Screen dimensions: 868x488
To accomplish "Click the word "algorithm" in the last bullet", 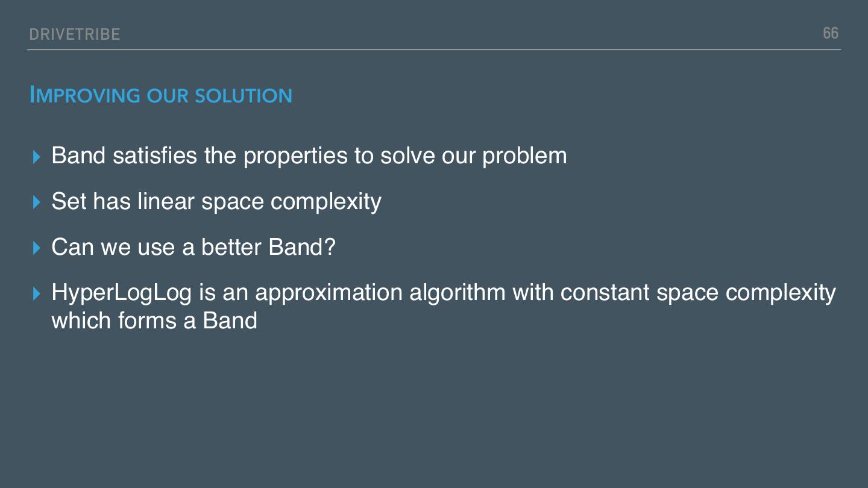I will (x=458, y=293).
